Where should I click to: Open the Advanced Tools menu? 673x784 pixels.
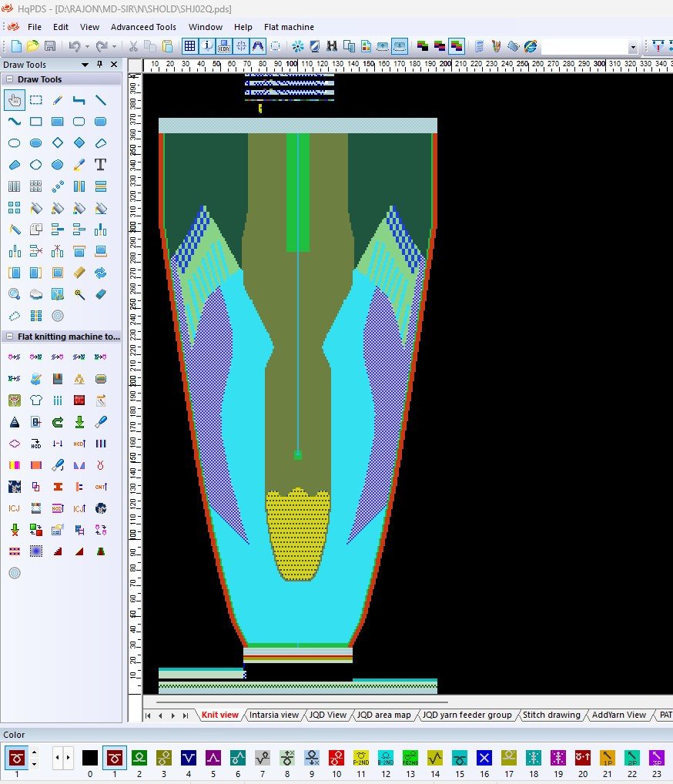143,27
